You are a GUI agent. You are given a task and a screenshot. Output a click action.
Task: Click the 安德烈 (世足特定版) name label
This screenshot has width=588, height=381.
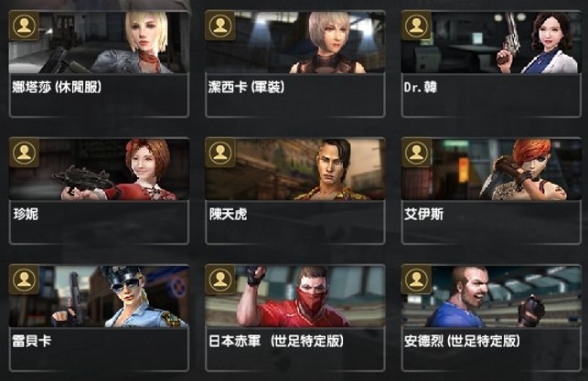click(462, 341)
